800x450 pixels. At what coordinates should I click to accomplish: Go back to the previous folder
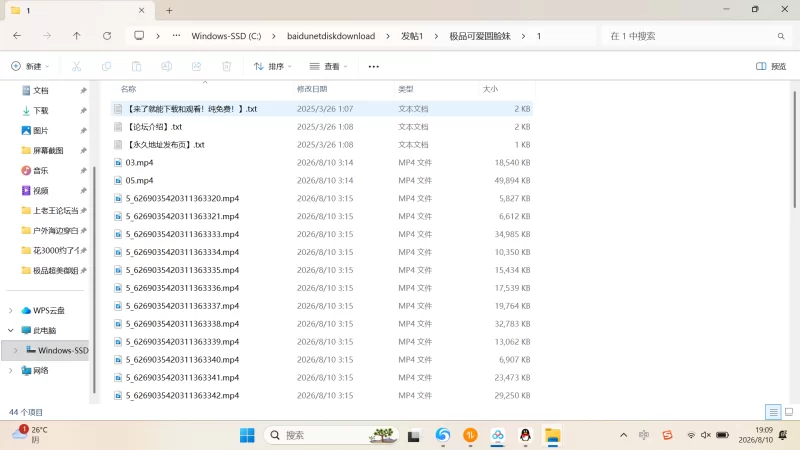[x=17, y=36]
